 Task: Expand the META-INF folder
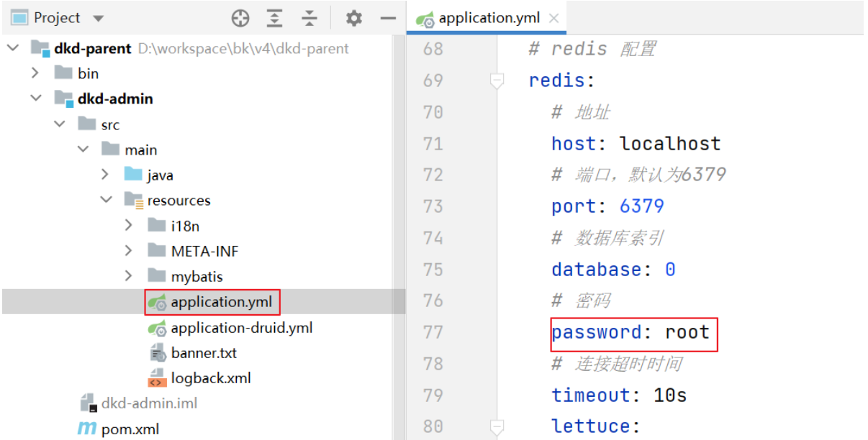[x=129, y=251]
